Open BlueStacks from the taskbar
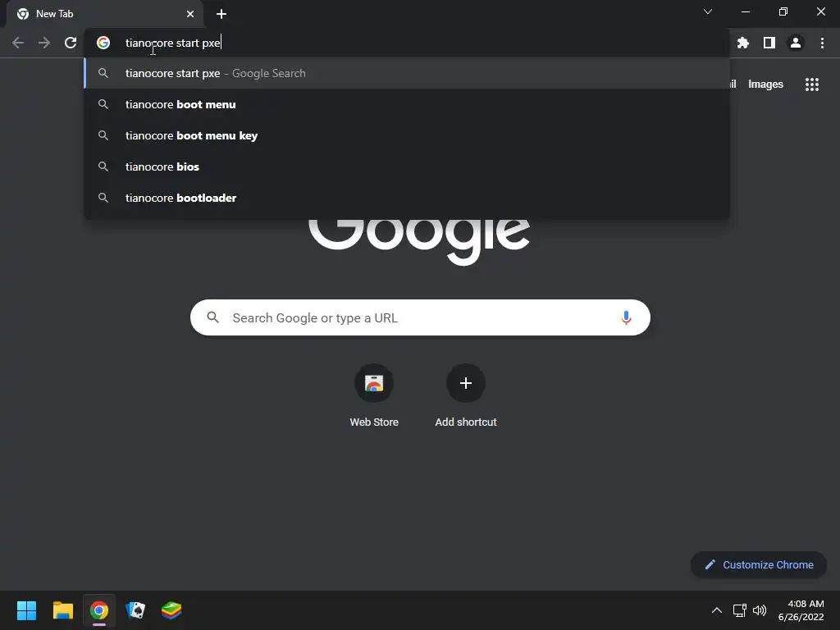 [x=171, y=610]
